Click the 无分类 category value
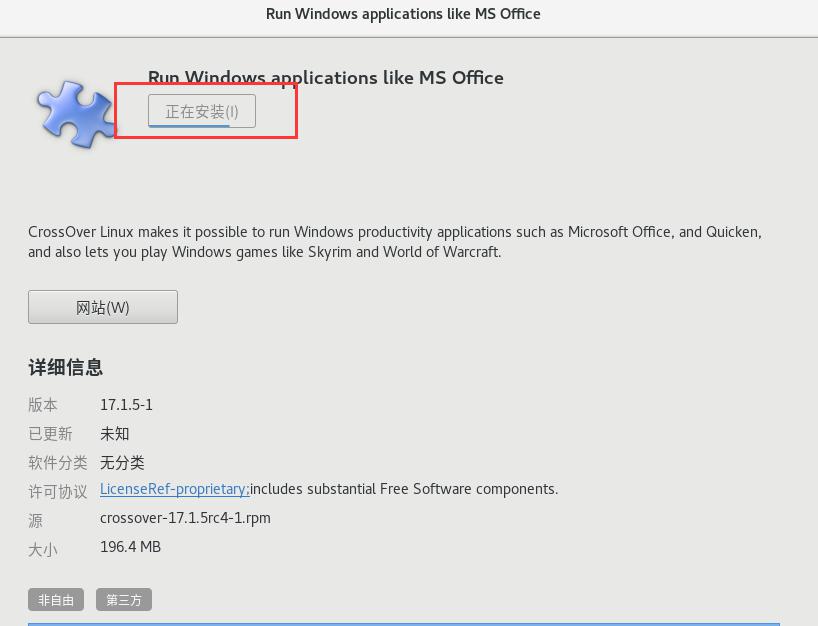The height and width of the screenshot is (626, 818). (122, 463)
